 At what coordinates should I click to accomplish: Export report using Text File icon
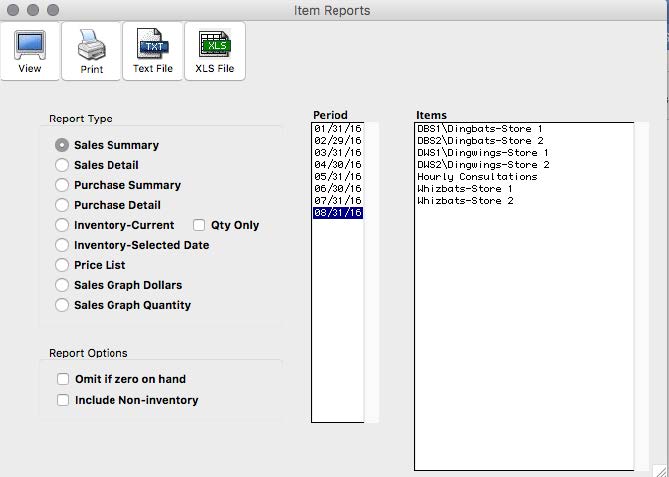click(152, 45)
